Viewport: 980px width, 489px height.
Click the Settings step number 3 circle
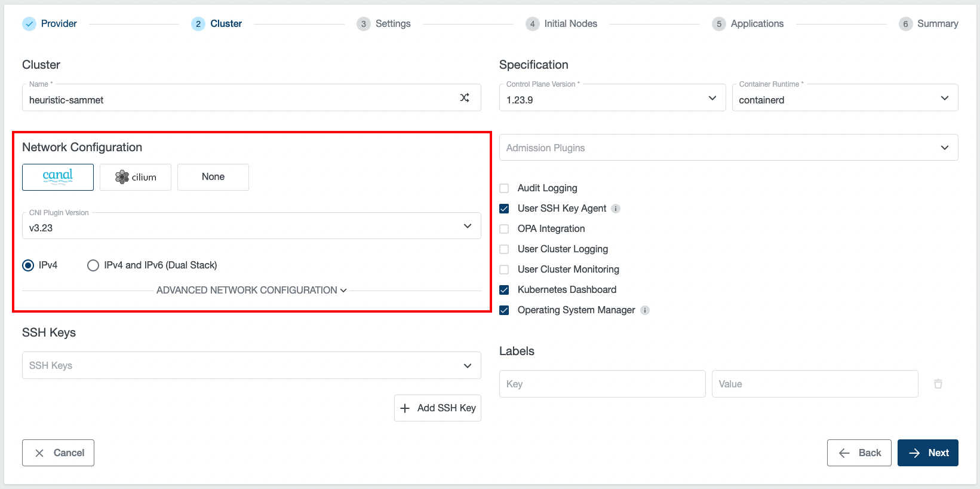click(x=363, y=24)
